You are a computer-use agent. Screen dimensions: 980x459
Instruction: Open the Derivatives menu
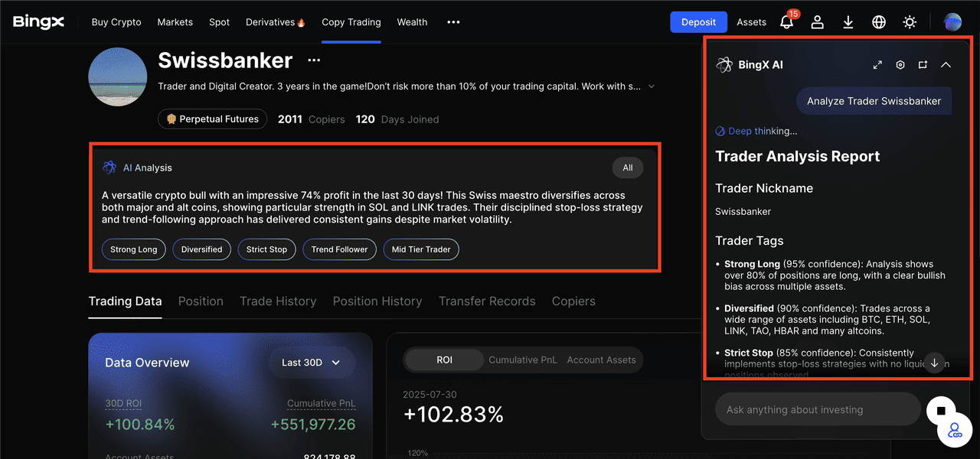tap(275, 22)
